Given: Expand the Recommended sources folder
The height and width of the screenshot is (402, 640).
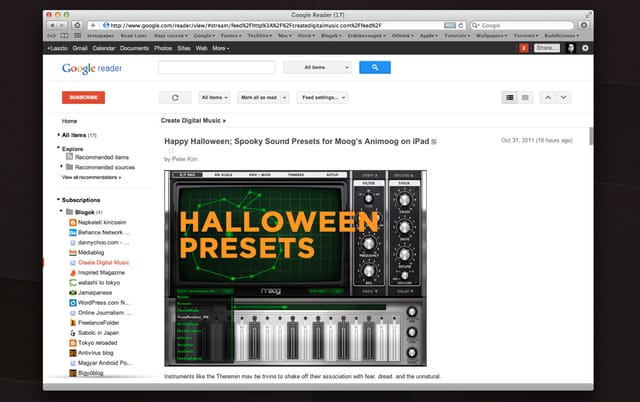Looking at the screenshot, I should 61,167.
